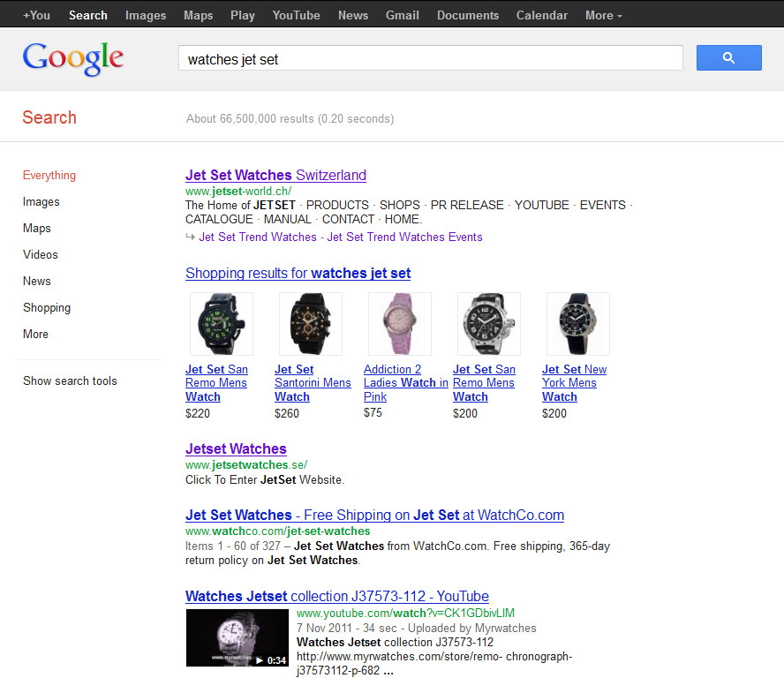Open Jet Set Trend Watches sublink
Viewport: 784px width, 678px height.
pos(258,237)
